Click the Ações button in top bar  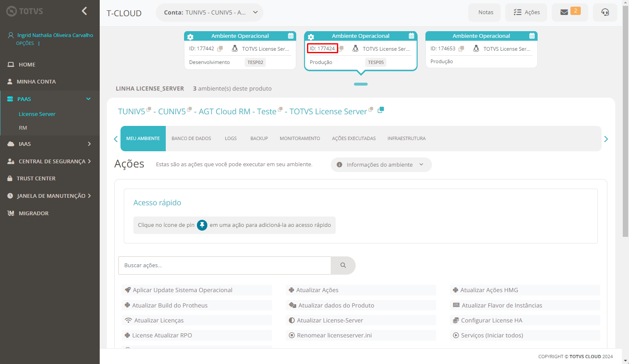pos(526,12)
